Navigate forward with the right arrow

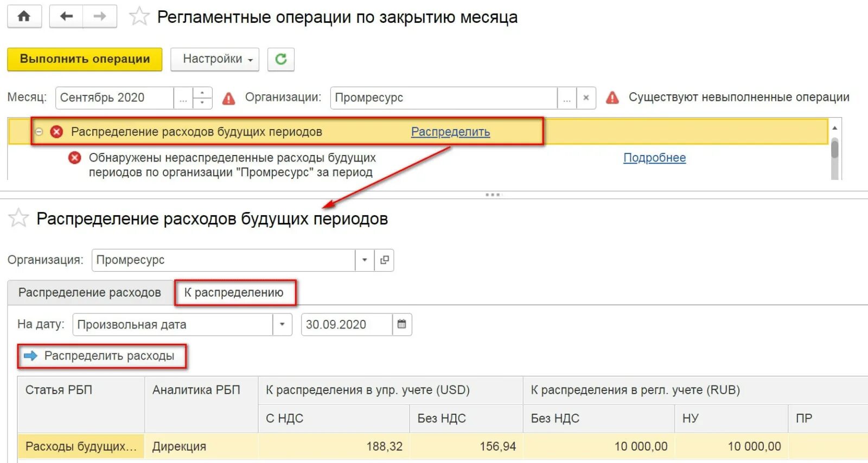(100, 16)
